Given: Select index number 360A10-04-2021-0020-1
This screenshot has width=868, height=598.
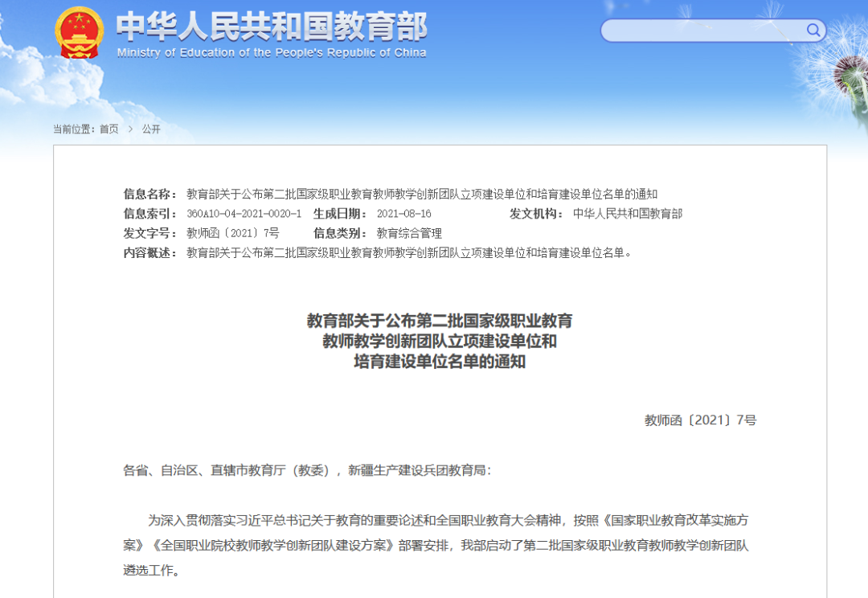Looking at the screenshot, I should click(x=244, y=214).
